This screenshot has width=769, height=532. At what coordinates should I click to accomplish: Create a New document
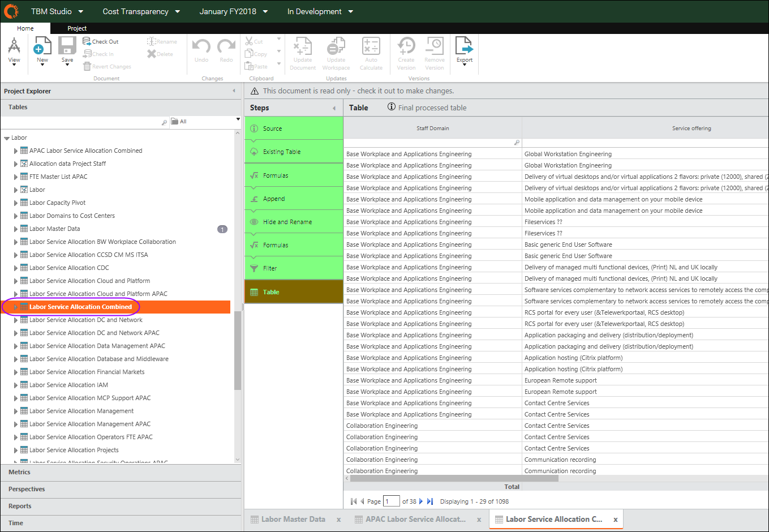[x=42, y=46]
